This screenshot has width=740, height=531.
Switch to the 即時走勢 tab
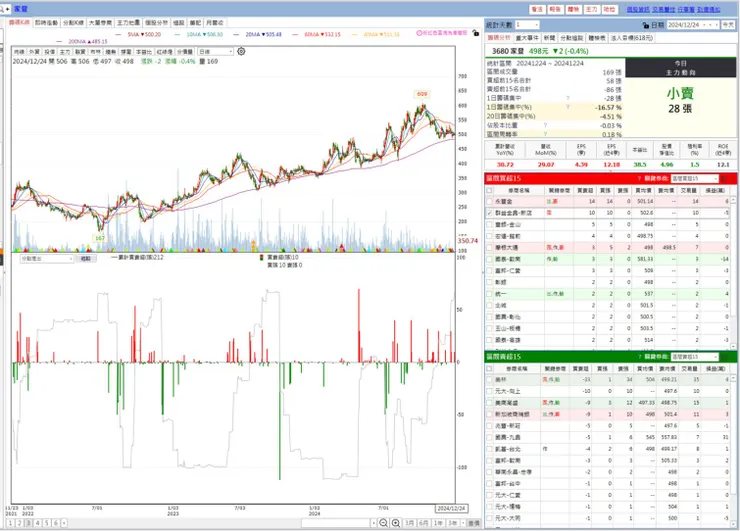[x=46, y=23]
